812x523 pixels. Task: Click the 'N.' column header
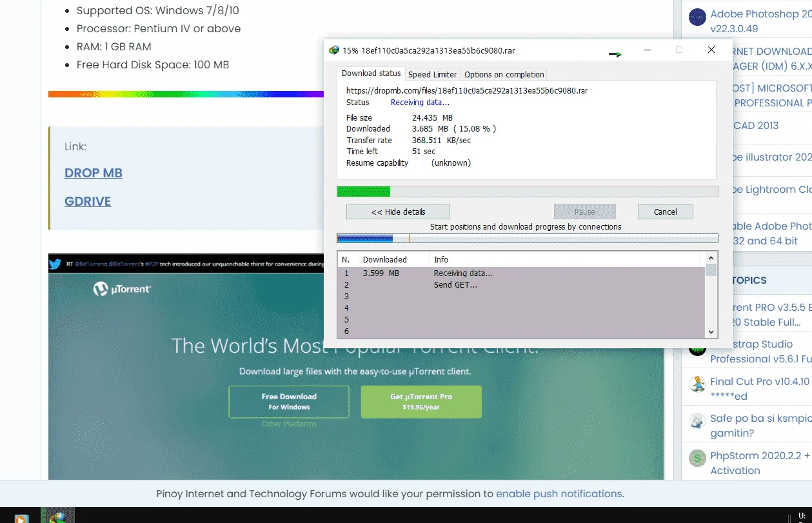pos(348,259)
